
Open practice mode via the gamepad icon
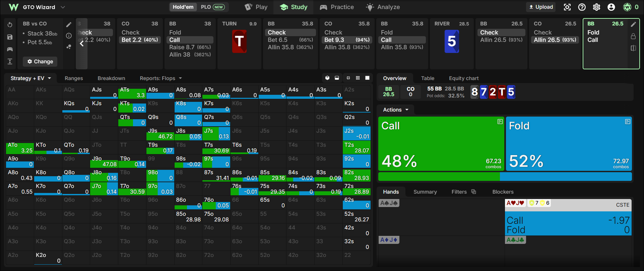[x=10, y=49]
